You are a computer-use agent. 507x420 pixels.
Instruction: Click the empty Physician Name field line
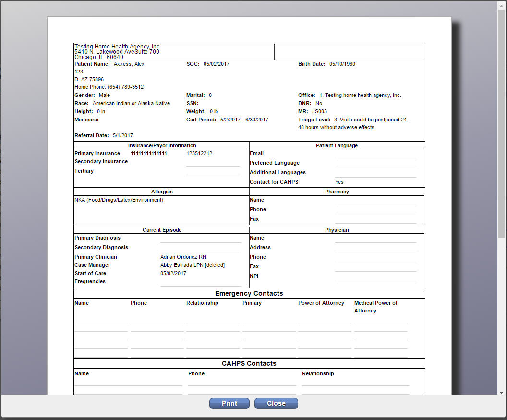pos(375,239)
